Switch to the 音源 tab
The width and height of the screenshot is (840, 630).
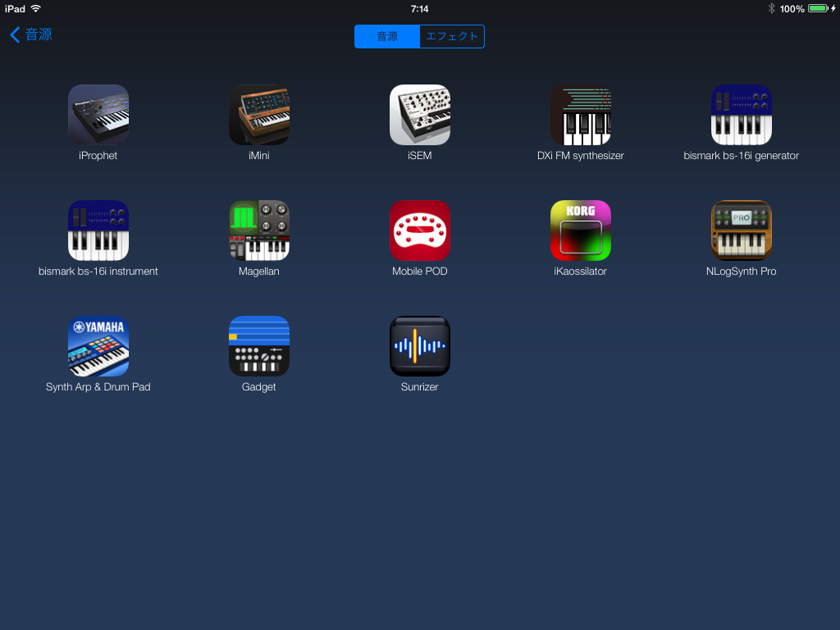tap(387, 36)
